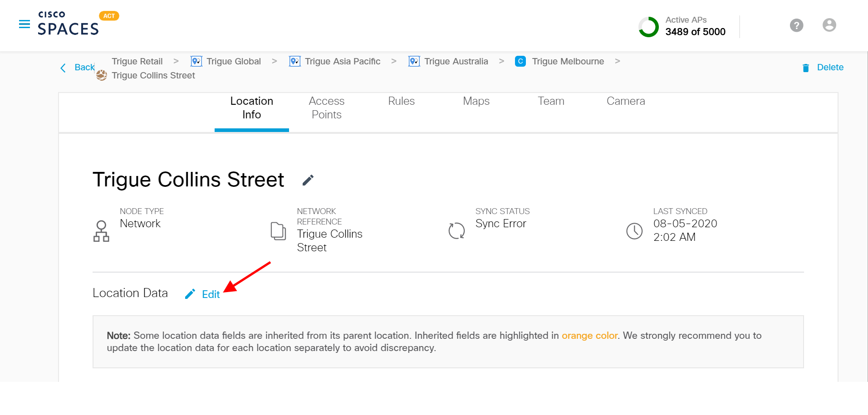Click the trash can icon

[x=805, y=68]
